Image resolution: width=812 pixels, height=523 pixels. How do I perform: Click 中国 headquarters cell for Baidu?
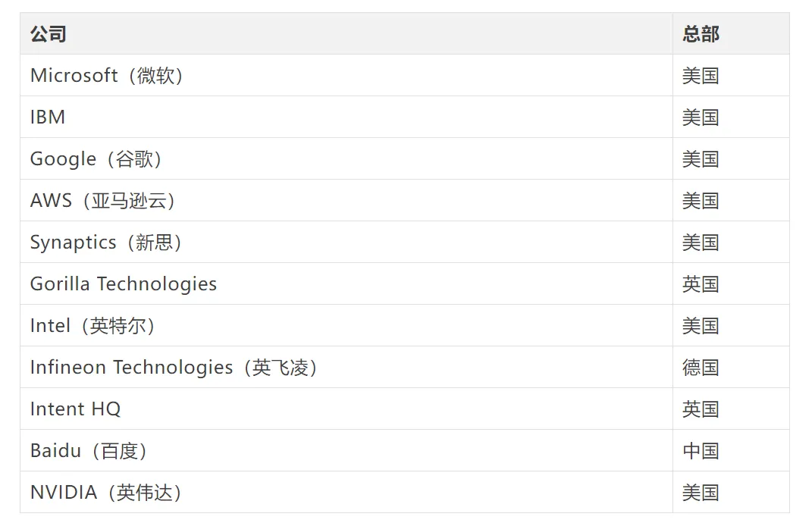tap(731, 450)
